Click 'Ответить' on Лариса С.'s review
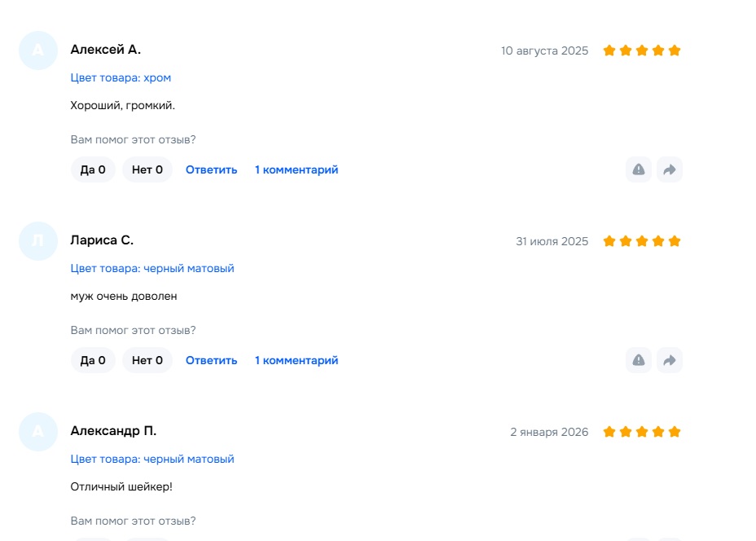The width and height of the screenshot is (756, 541). click(212, 360)
